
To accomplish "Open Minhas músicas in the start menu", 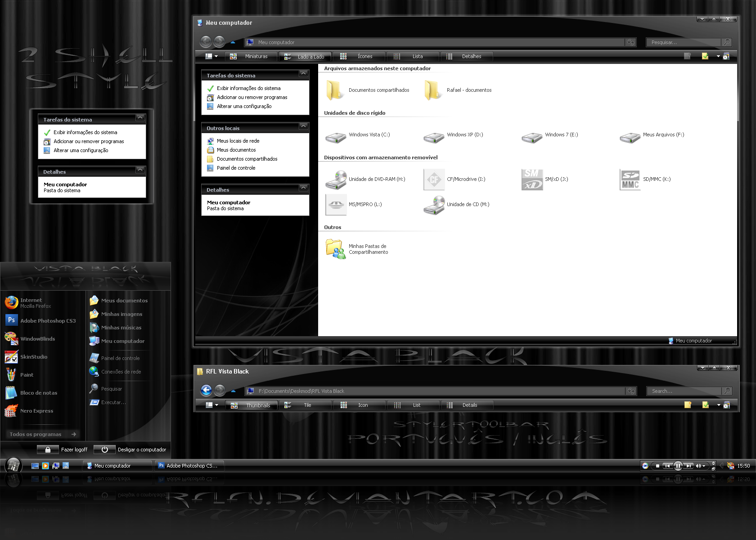I will click(x=115, y=328).
